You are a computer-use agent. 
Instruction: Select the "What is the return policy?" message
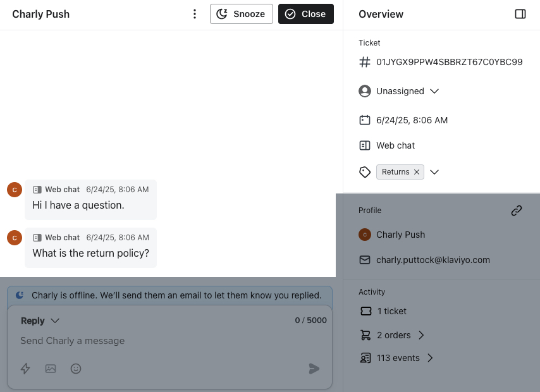90,254
